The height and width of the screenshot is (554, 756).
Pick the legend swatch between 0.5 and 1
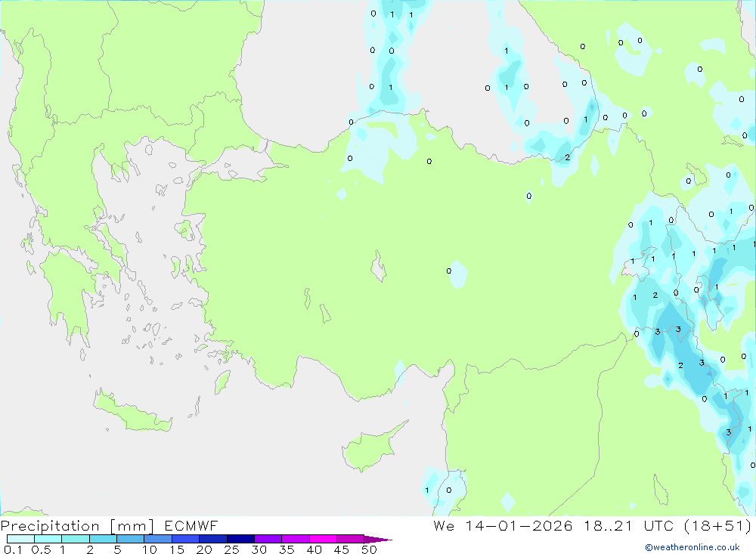48,539
